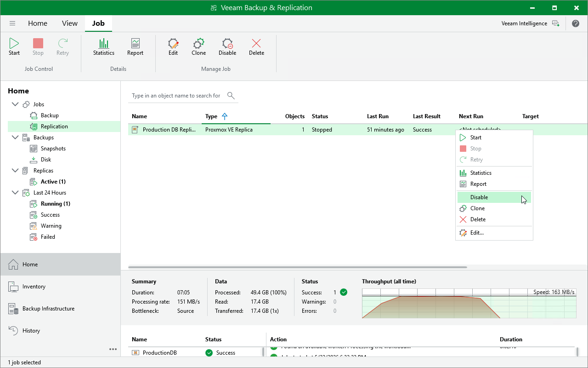The height and width of the screenshot is (368, 588).
Task: Open job Statistics from the ribbon
Action: pos(104,47)
